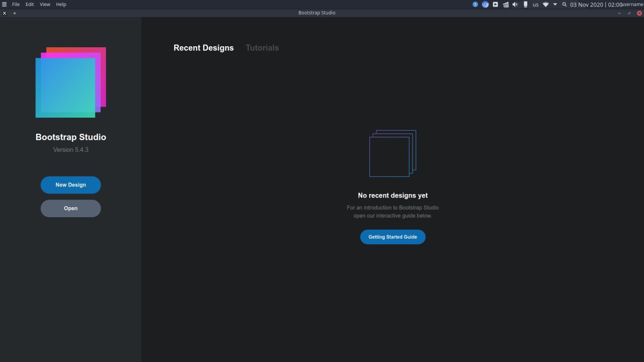This screenshot has height=362, width=644.
Task: Open the Help menu
Action: tap(61, 4)
